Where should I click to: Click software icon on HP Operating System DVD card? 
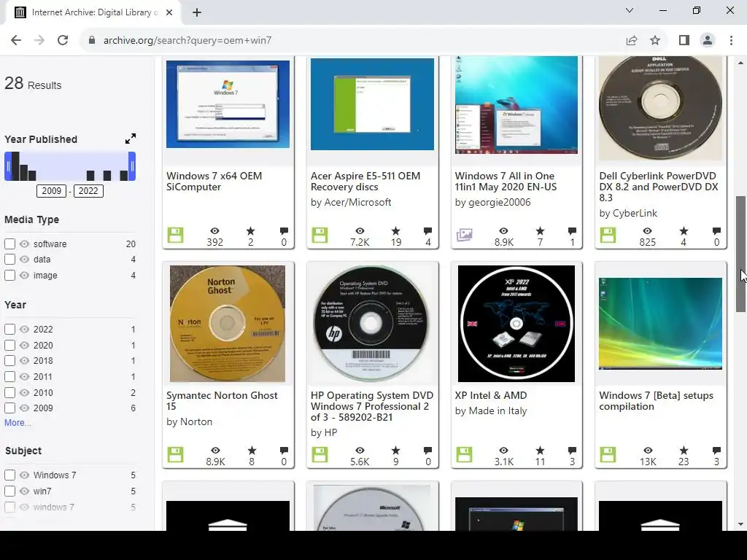tap(320, 454)
